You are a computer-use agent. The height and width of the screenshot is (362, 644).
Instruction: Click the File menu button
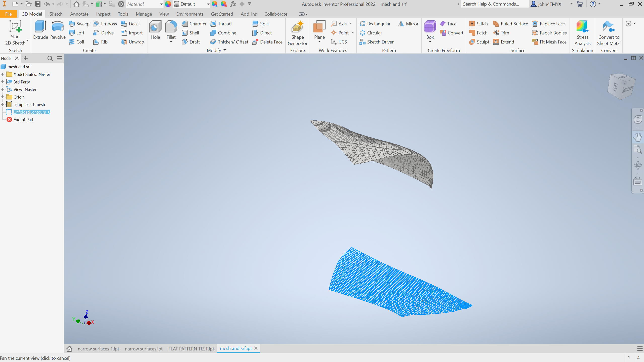[8, 14]
